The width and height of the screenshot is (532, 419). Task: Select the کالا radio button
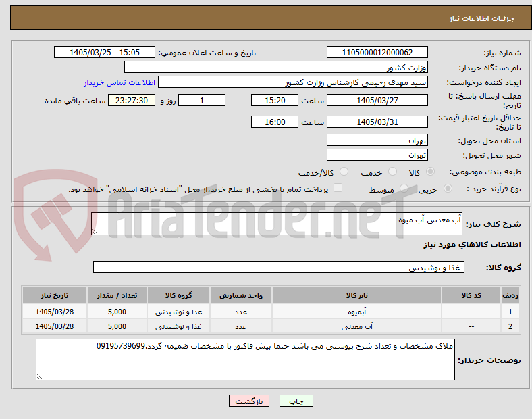click(430, 172)
